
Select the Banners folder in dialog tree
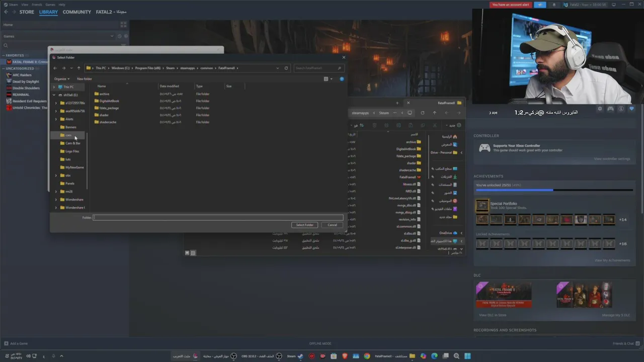click(68, 127)
